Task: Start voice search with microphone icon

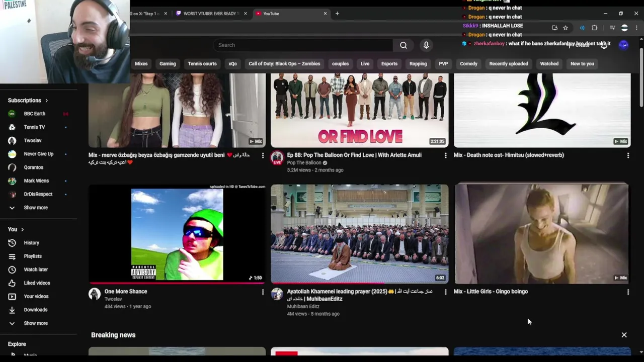Action: tap(426, 45)
